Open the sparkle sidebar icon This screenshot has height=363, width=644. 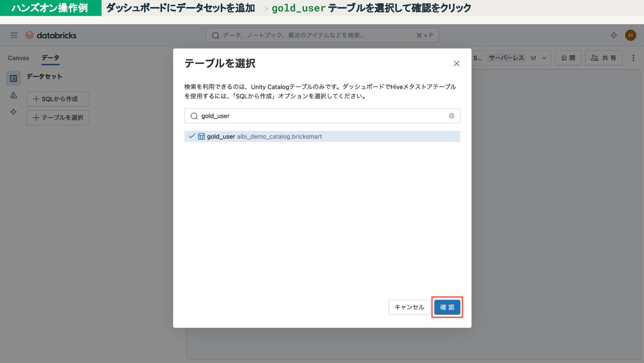click(x=13, y=112)
